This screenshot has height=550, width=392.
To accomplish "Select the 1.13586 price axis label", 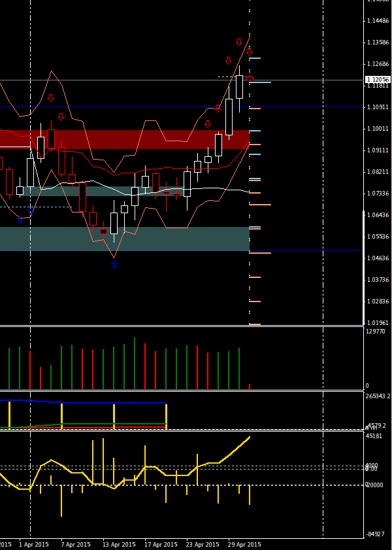I will point(378,43).
